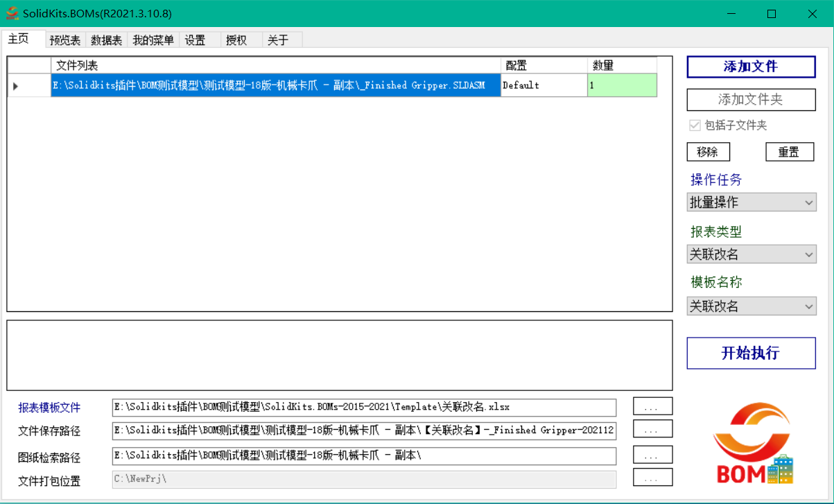Click the SolidKits app icon in title bar
The height and width of the screenshot is (504, 834).
(12, 13)
